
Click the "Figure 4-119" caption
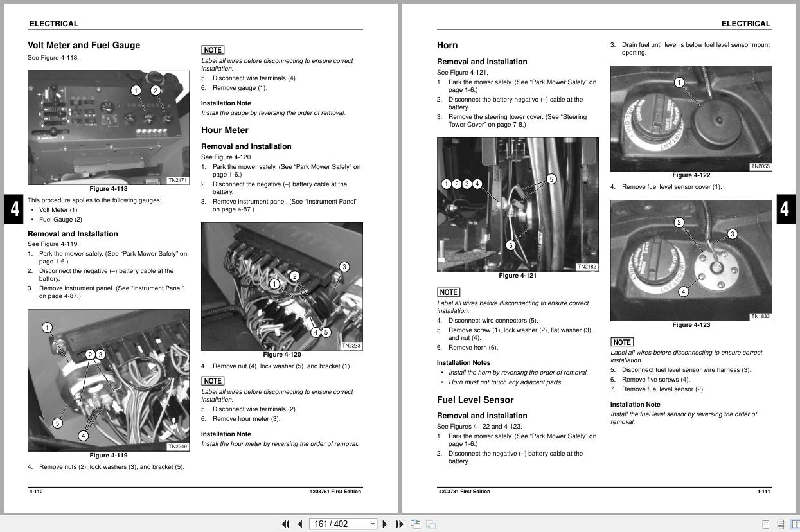(109, 456)
